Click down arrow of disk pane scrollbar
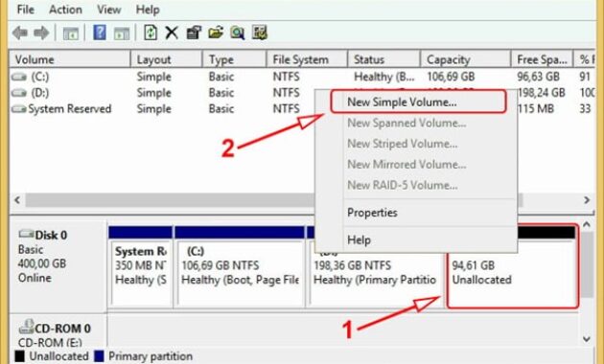 pos(587,339)
